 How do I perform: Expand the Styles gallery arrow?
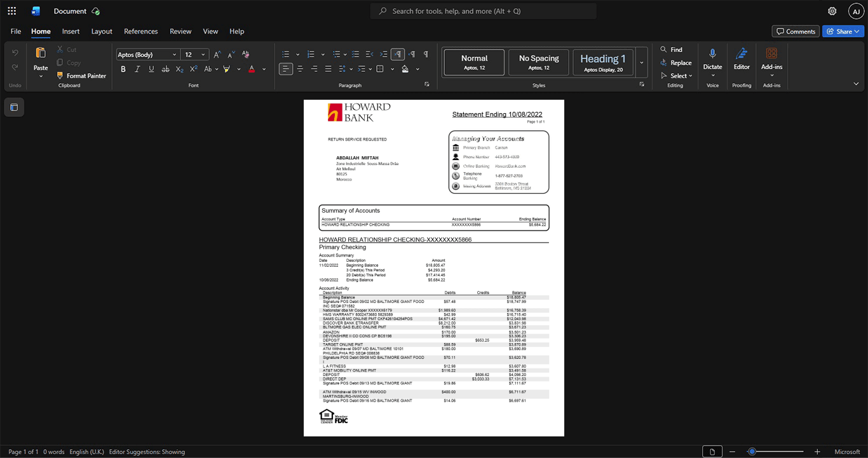642,62
